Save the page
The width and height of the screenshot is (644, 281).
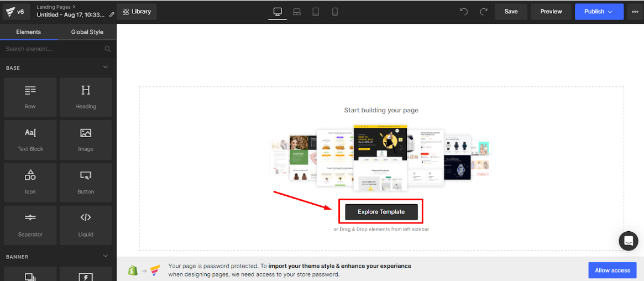pos(511,12)
